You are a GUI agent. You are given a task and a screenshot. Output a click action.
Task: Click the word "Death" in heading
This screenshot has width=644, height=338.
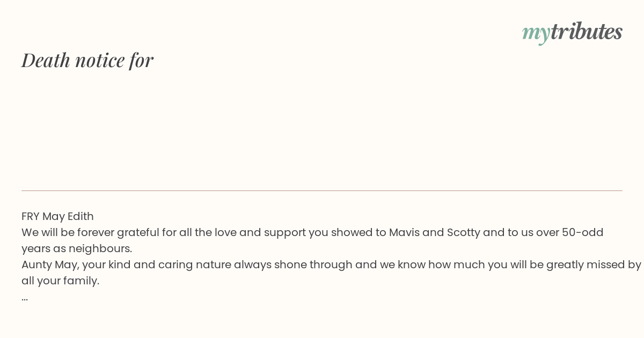(x=46, y=60)
